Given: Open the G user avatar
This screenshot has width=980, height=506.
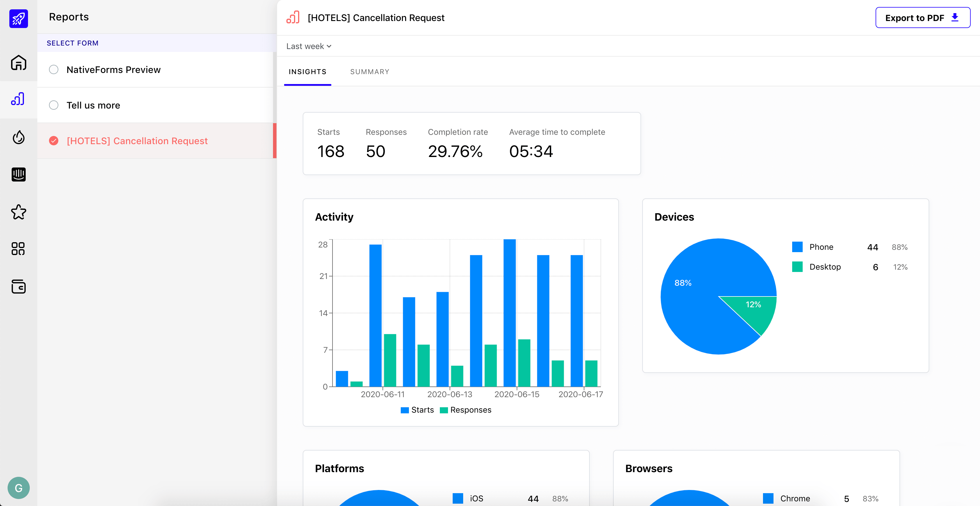Looking at the screenshot, I should (18, 488).
